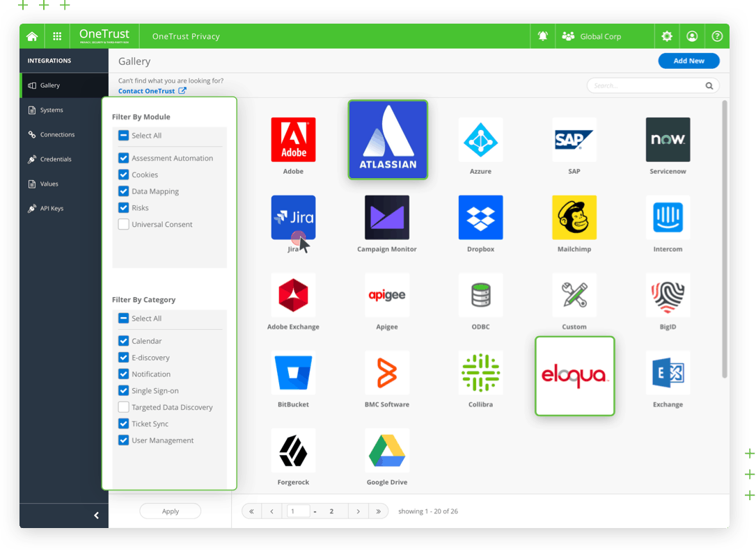Open the BMC Software integration

click(x=386, y=372)
